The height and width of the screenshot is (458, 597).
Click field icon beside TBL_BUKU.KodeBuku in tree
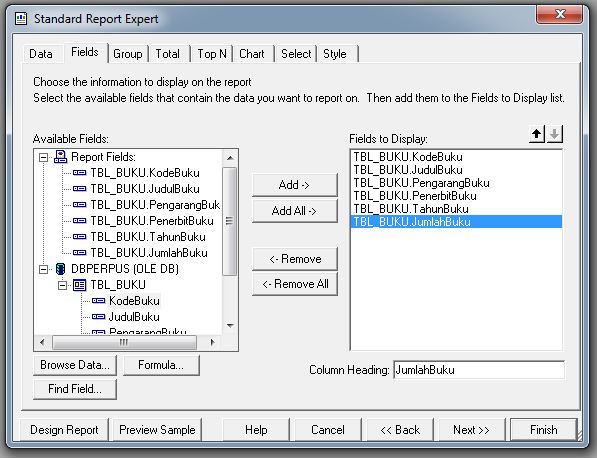coord(79,173)
